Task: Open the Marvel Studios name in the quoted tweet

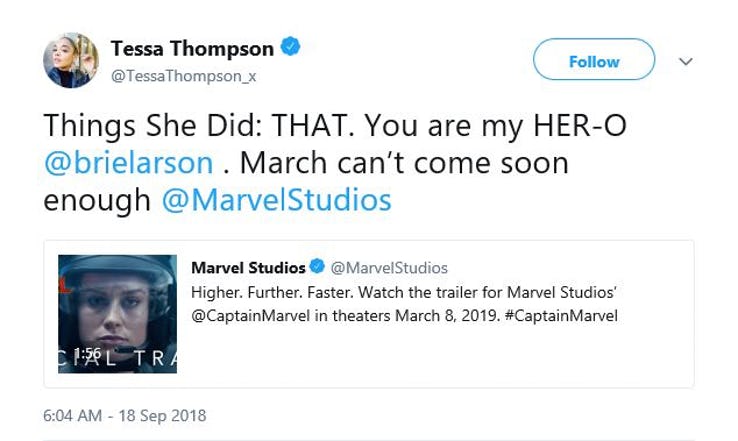Action: tap(248, 267)
